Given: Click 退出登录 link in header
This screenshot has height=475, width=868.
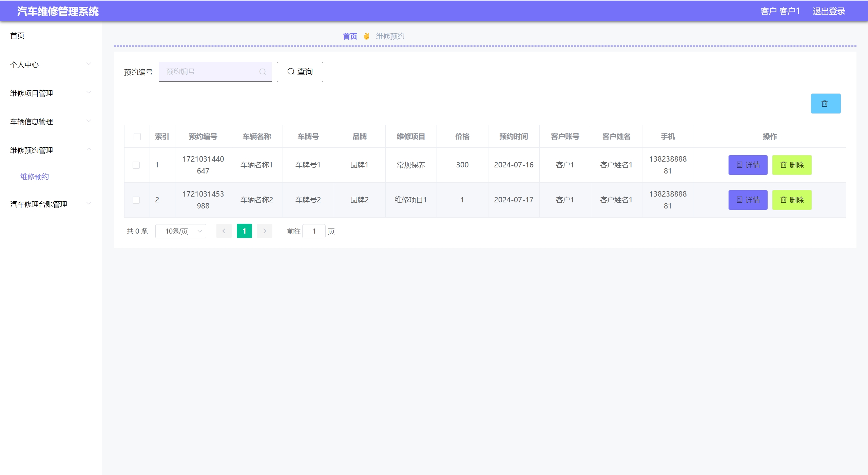Looking at the screenshot, I should click(828, 11).
